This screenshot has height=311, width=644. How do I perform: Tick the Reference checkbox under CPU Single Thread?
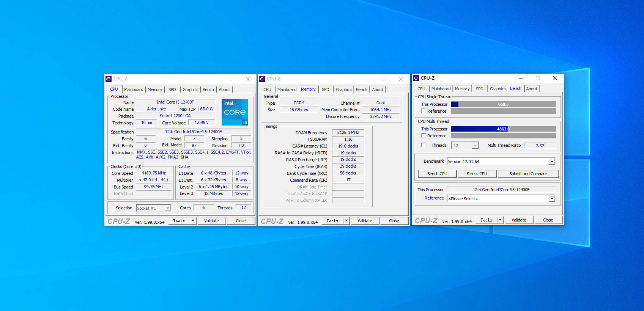[424, 111]
